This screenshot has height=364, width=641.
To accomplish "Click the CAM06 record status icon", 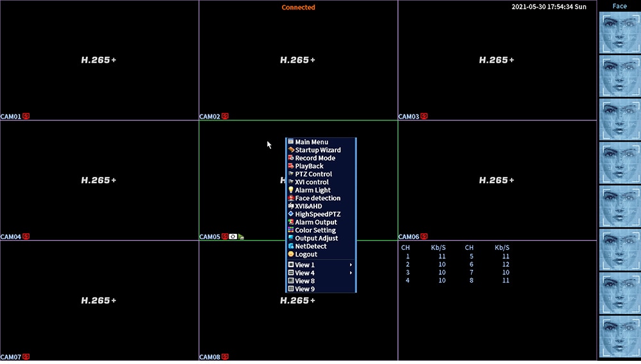I will pos(424,236).
